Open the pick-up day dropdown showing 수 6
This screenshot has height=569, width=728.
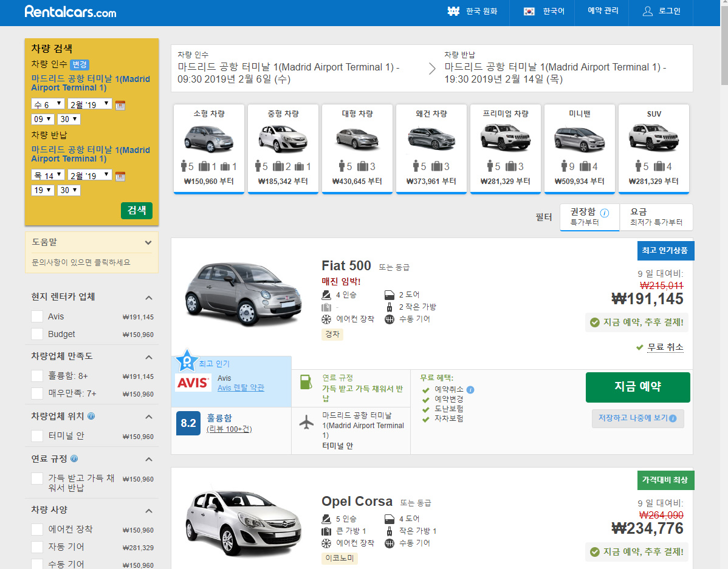48,104
